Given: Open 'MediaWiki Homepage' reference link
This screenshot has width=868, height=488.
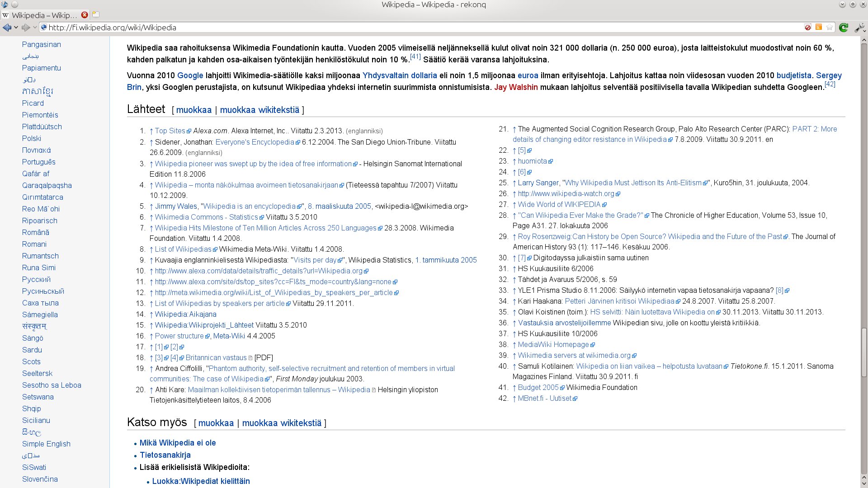Looking at the screenshot, I should coord(553,345).
